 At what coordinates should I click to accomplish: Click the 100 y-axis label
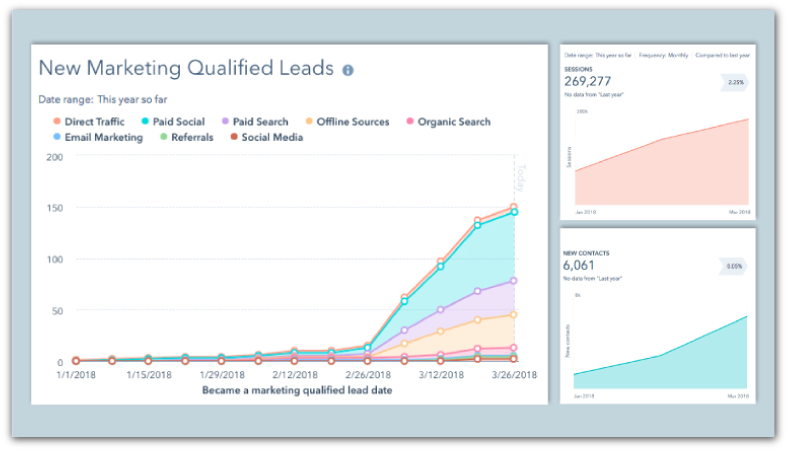pyautogui.click(x=55, y=259)
